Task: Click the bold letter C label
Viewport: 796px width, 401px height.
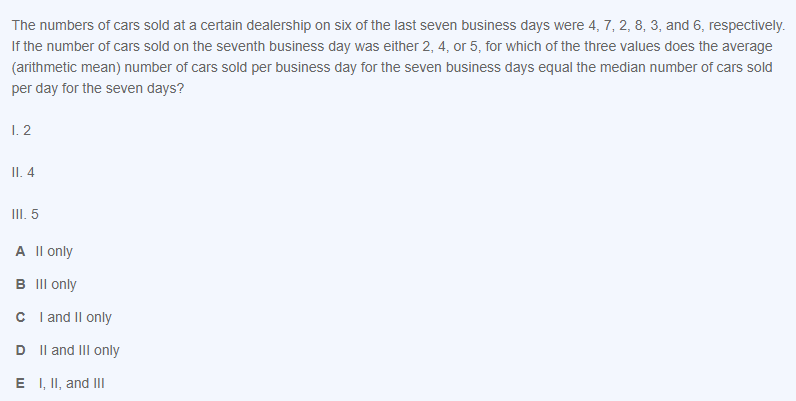Action: click(20, 317)
